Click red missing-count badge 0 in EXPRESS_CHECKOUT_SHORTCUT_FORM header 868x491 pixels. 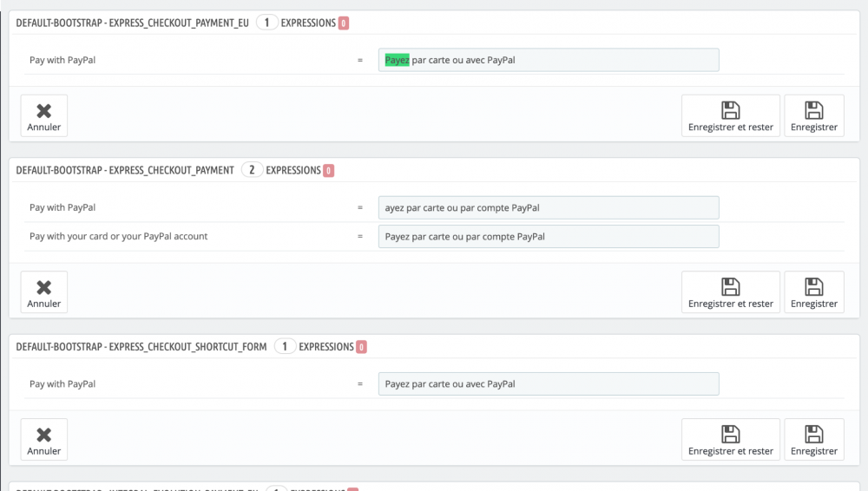(x=361, y=347)
